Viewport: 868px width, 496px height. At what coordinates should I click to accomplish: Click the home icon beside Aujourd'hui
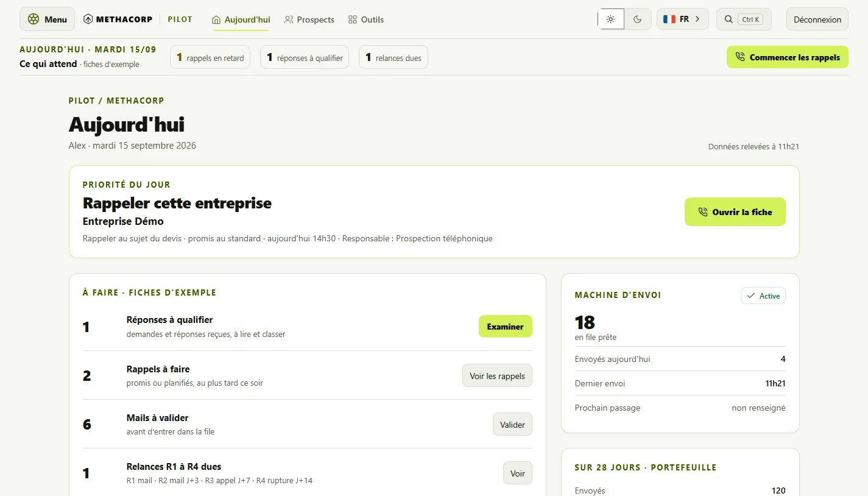(216, 19)
